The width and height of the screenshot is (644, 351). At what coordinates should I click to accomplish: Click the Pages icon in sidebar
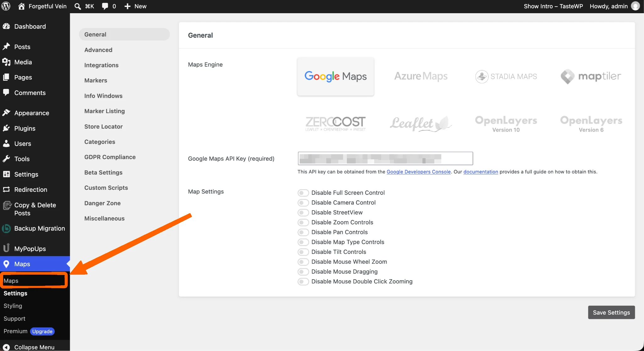(x=6, y=77)
